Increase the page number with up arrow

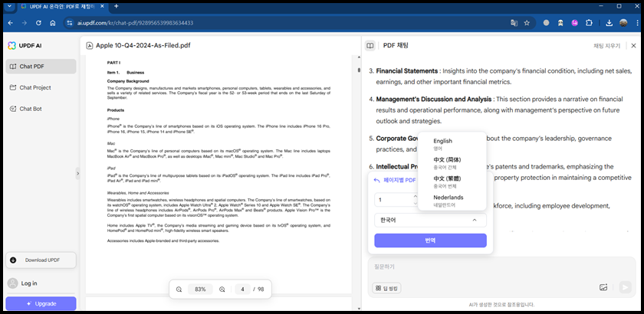[x=415, y=197]
